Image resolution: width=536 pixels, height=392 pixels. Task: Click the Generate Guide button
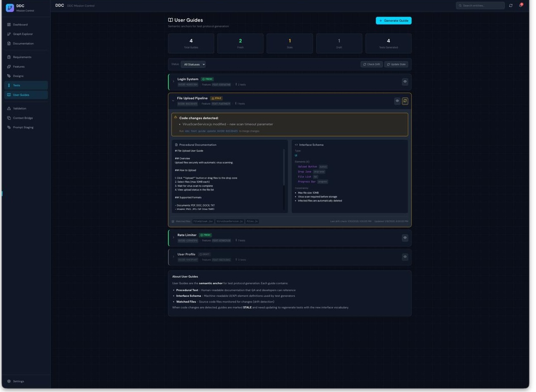coord(393,20)
